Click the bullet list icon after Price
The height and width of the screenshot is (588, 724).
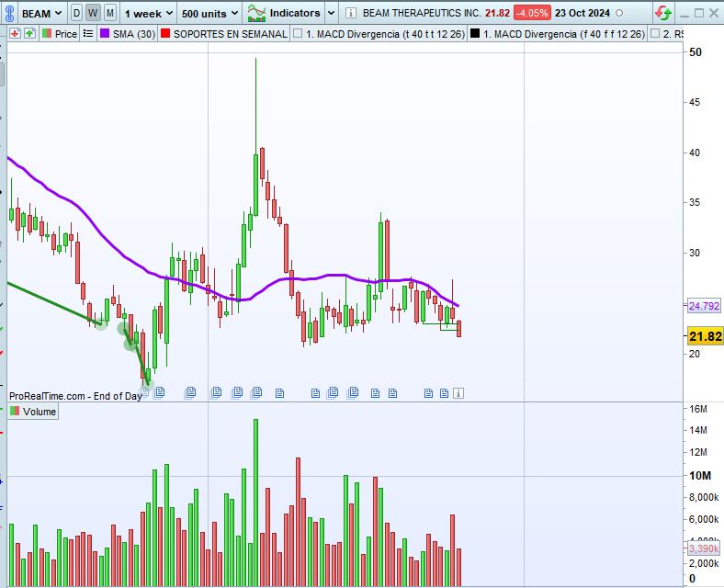coord(88,34)
